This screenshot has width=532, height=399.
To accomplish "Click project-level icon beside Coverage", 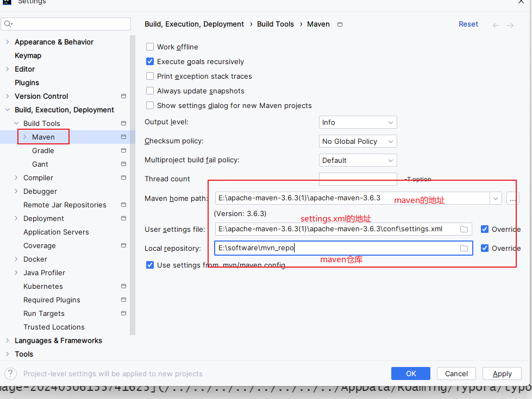I will [123, 245].
